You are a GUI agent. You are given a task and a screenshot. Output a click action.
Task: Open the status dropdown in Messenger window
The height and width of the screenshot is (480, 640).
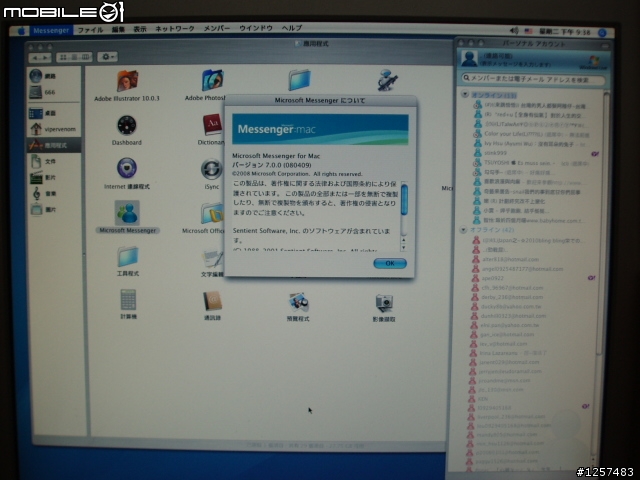[498, 56]
